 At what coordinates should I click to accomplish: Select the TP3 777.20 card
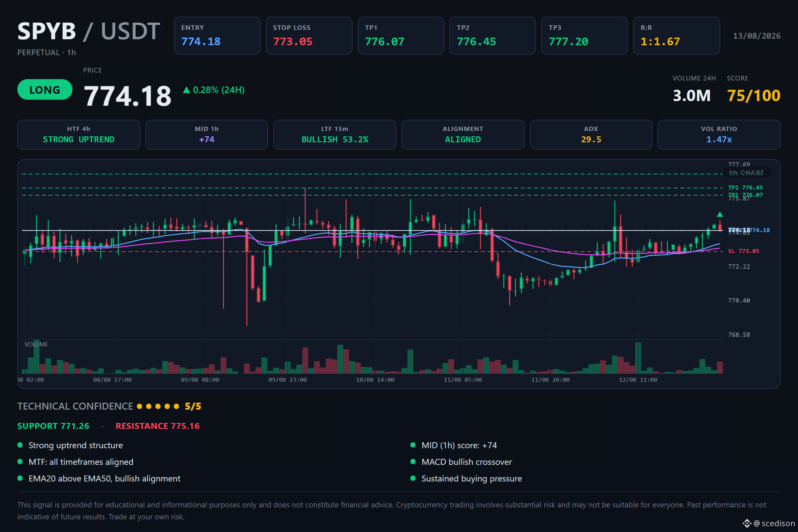(584, 36)
